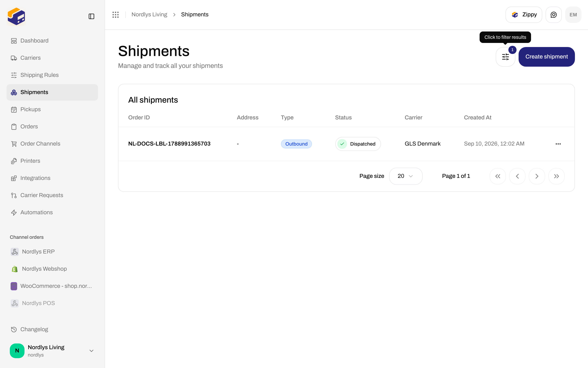Click the Sep 10, 2026 created date
Image resolution: width=588 pixels, height=368 pixels.
pyautogui.click(x=494, y=144)
